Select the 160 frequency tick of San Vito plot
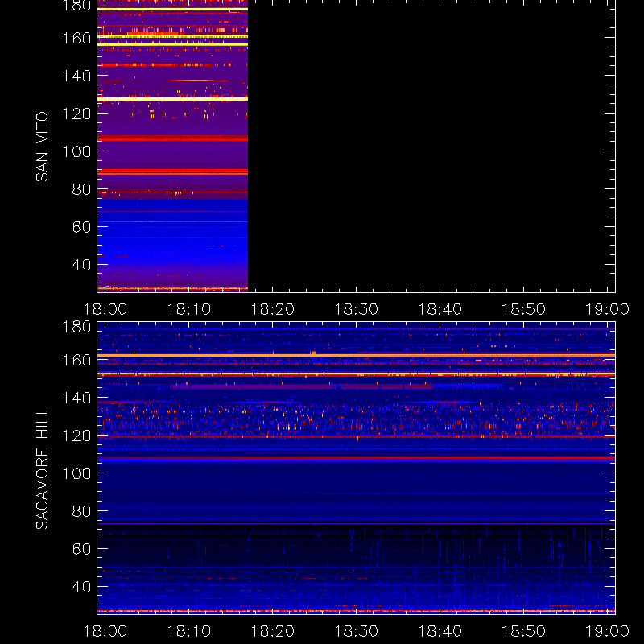Image resolution: width=644 pixels, height=644 pixels. pyautogui.click(x=76, y=38)
